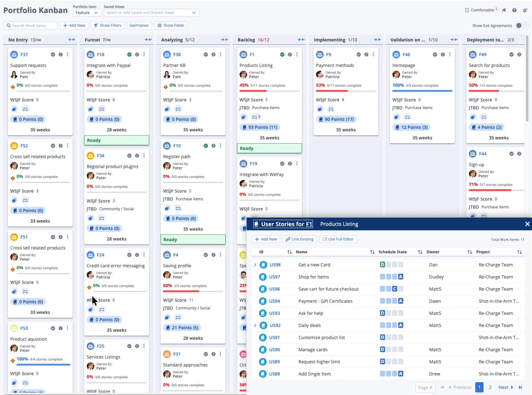Open the Show Fields menu

[171, 25]
